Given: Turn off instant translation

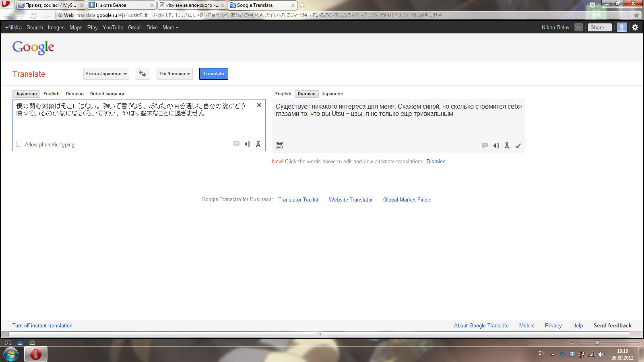Looking at the screenshot, I should pos(42,325).
